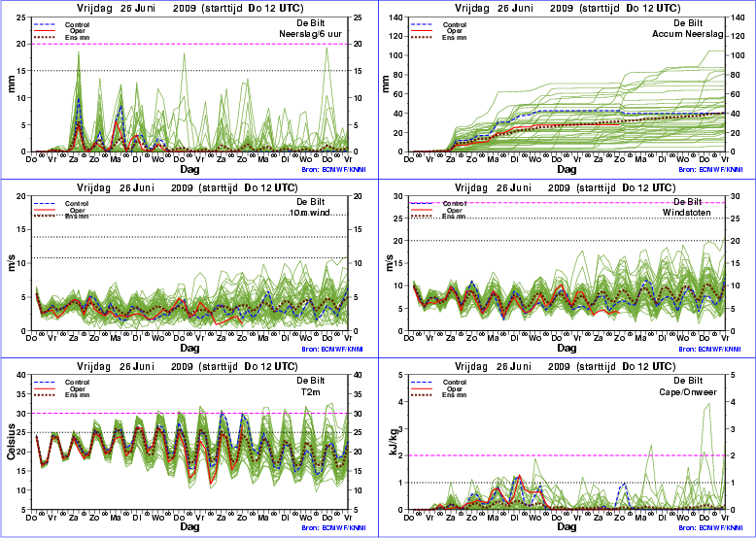Click the 'Neerslag/6 uur' chart label
Screen dimensions: 756x538
311,34
